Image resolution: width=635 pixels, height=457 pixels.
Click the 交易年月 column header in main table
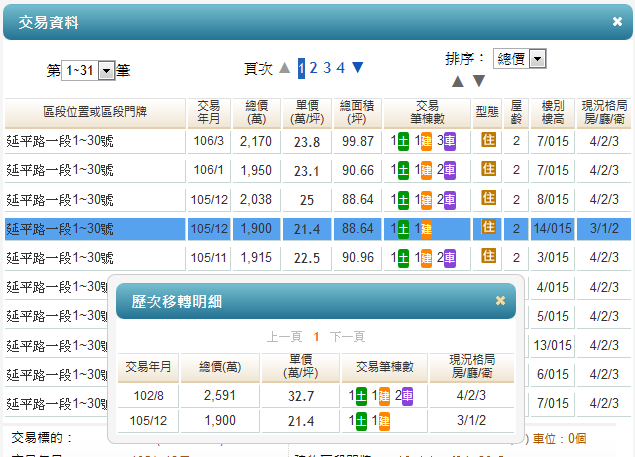(209, 113)
